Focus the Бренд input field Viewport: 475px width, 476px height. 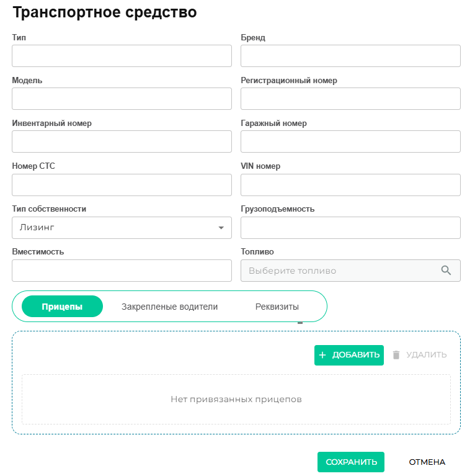click(x=350, y=56)
